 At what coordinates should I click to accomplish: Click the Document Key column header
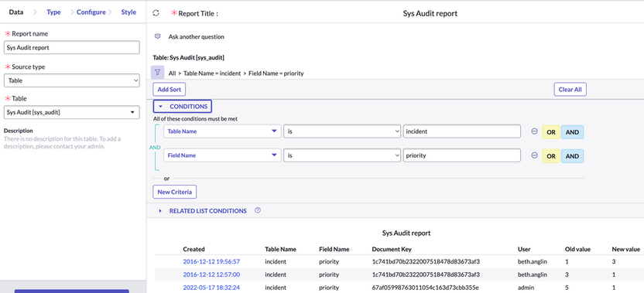point(392,249)
